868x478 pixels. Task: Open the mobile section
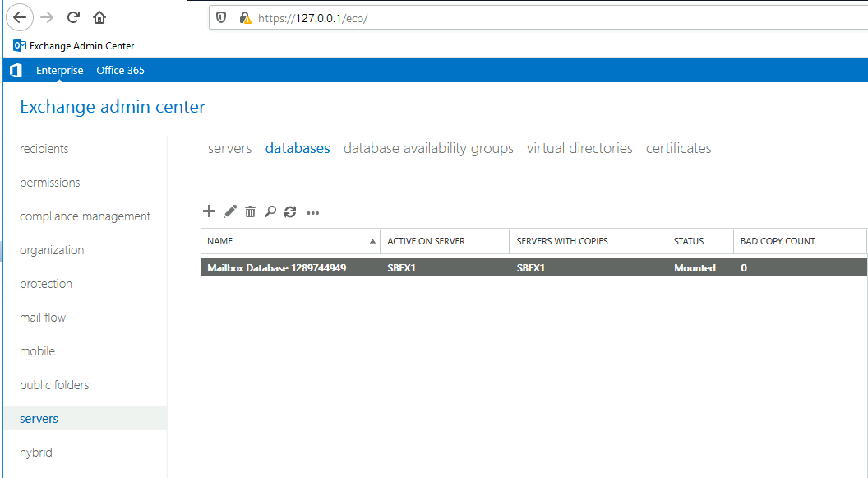37,351
